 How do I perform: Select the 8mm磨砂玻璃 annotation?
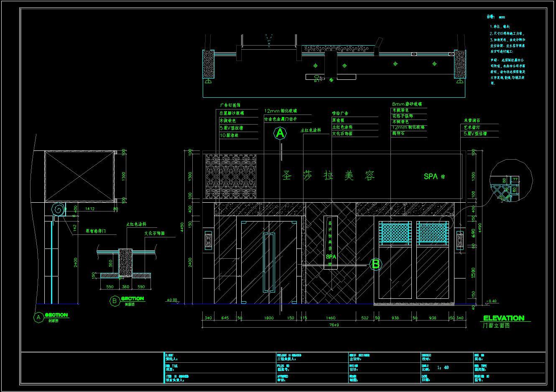coord(407,104)
